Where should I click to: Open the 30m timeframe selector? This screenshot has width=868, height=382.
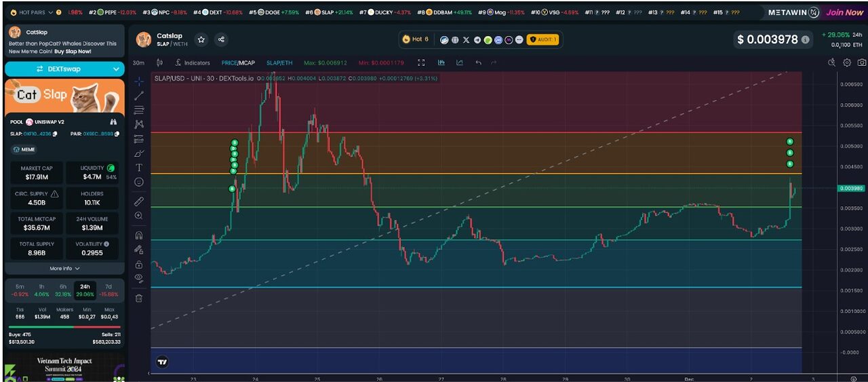138,62
